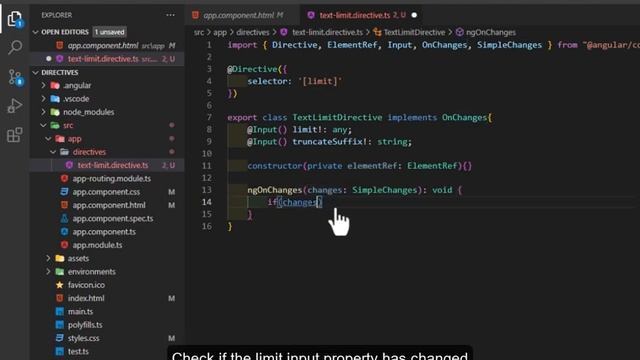
Task: Click the .angular folder icon
Action: click(55, 86)
